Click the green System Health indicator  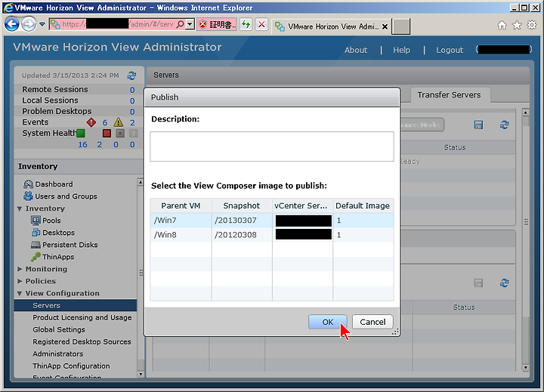pos(81,133)
